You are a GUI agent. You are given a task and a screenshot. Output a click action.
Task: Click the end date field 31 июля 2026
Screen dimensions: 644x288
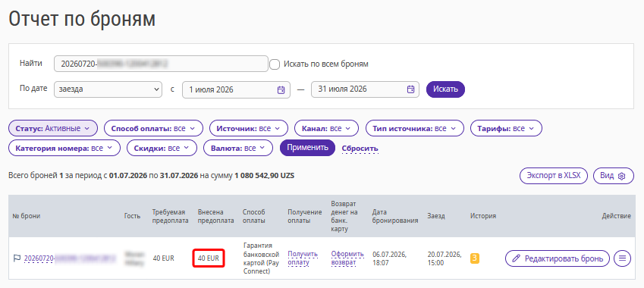(365, 89)
